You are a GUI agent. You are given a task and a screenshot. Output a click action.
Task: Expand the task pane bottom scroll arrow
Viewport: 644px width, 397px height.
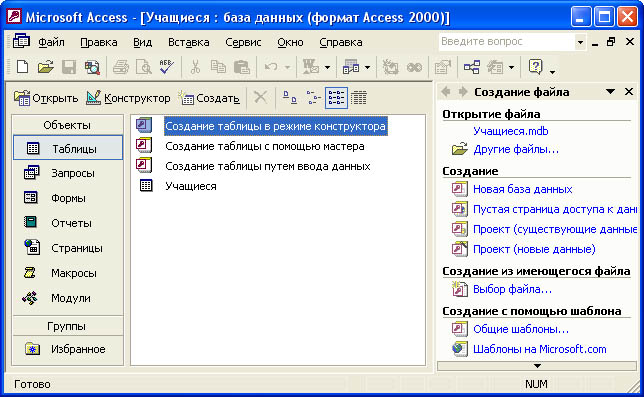537,365
